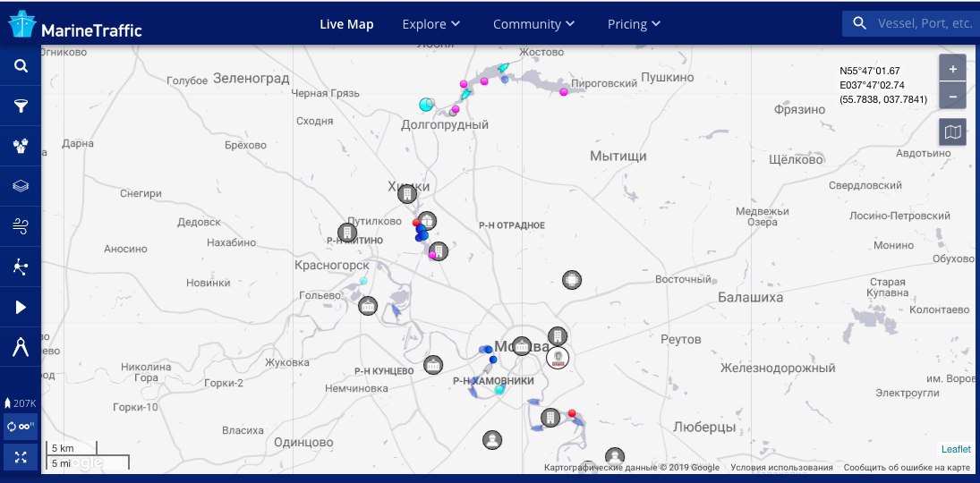Open the My Fleets icon

click(21, 146)
